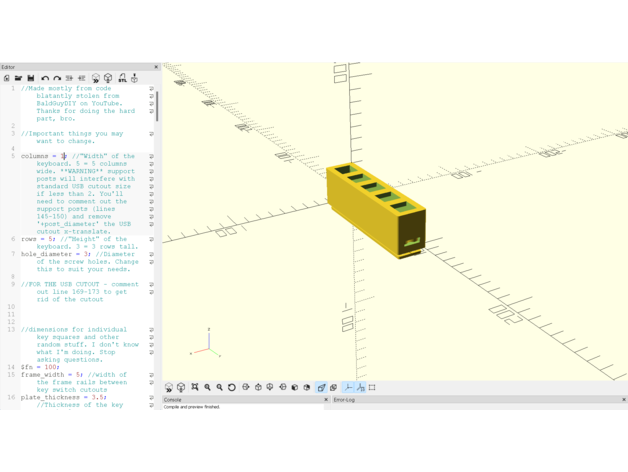Export the model as STL
This screenshot has width=628, height=472.
coord(122,78)
